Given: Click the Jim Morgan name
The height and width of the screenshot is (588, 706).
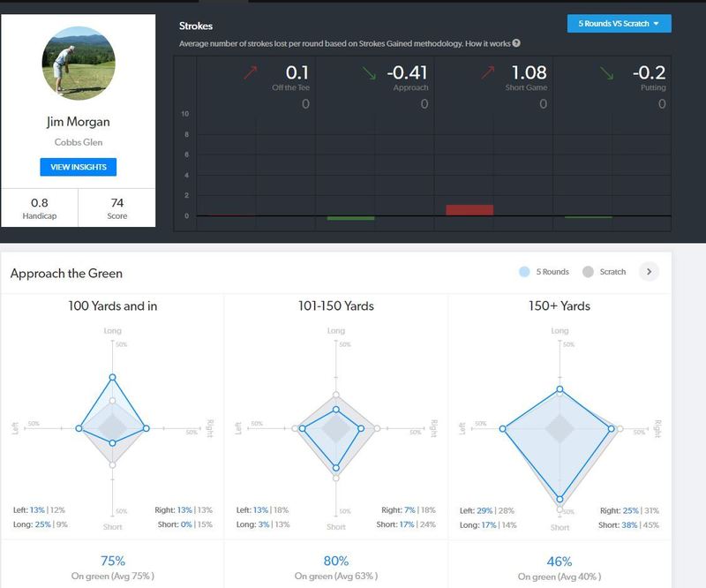Looking at the screenshot, I should [79, 124].
